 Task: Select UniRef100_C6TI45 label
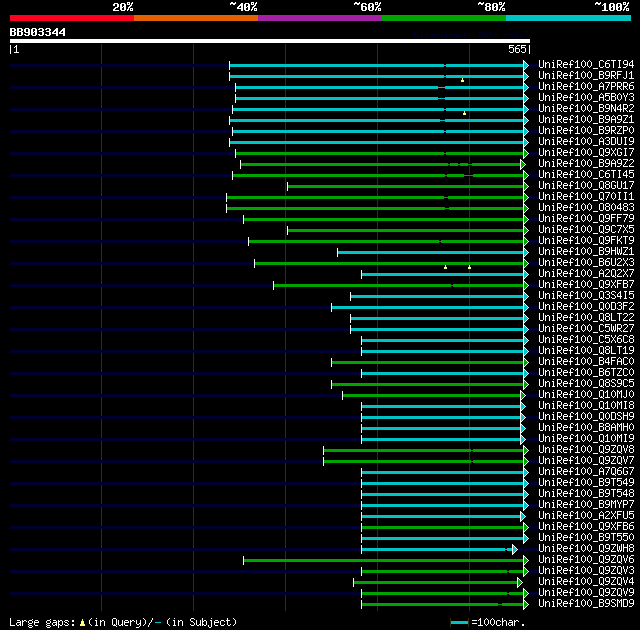[586, 175]
